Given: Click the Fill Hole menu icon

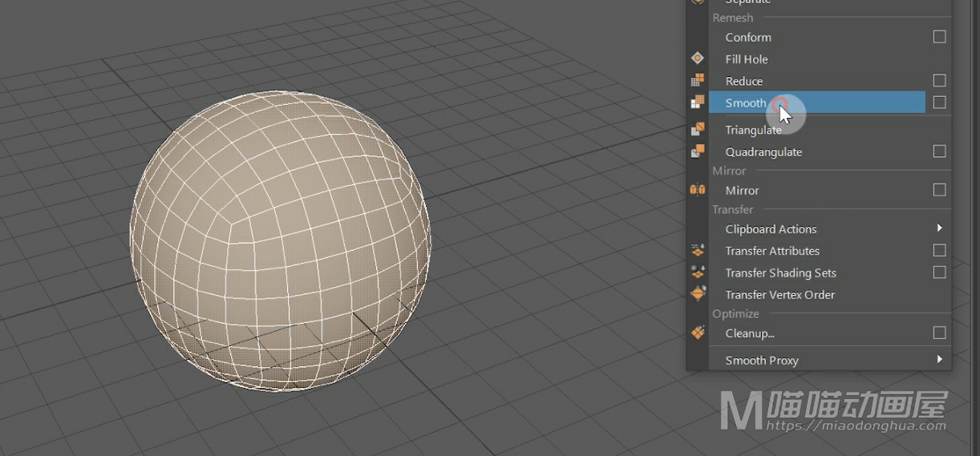Looking at the screenshot, I should [698, 59].
